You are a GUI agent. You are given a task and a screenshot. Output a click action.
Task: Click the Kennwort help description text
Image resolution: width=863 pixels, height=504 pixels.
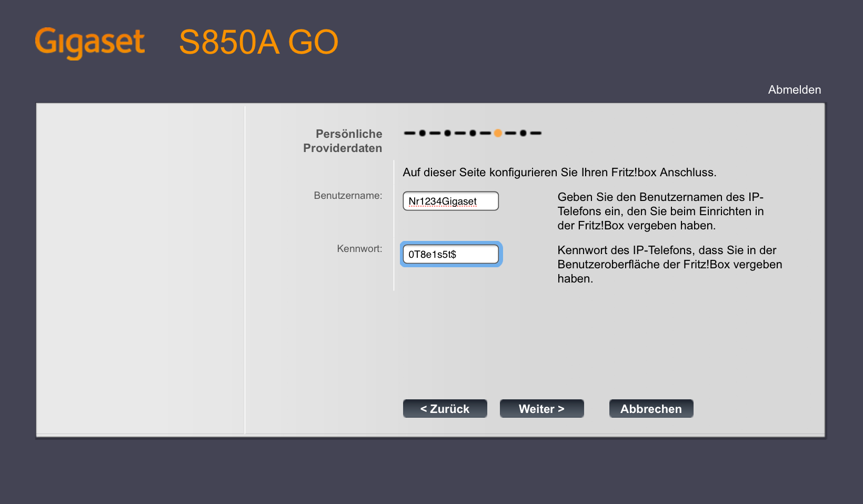pyautogui.click(x=669, y=264)
